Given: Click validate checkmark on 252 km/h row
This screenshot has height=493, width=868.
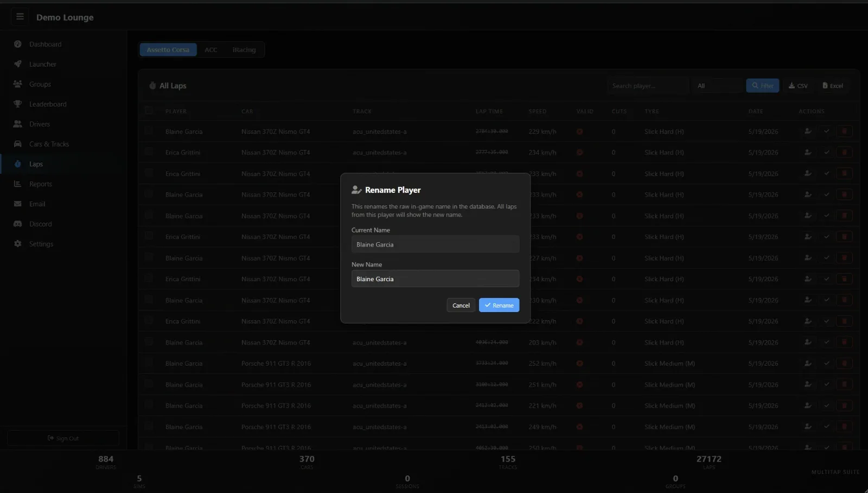Looking at the screenshot, I should click(826, 363).
